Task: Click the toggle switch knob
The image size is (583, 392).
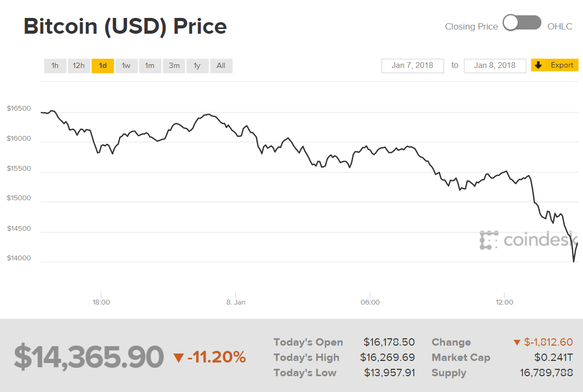Action: 511,23
